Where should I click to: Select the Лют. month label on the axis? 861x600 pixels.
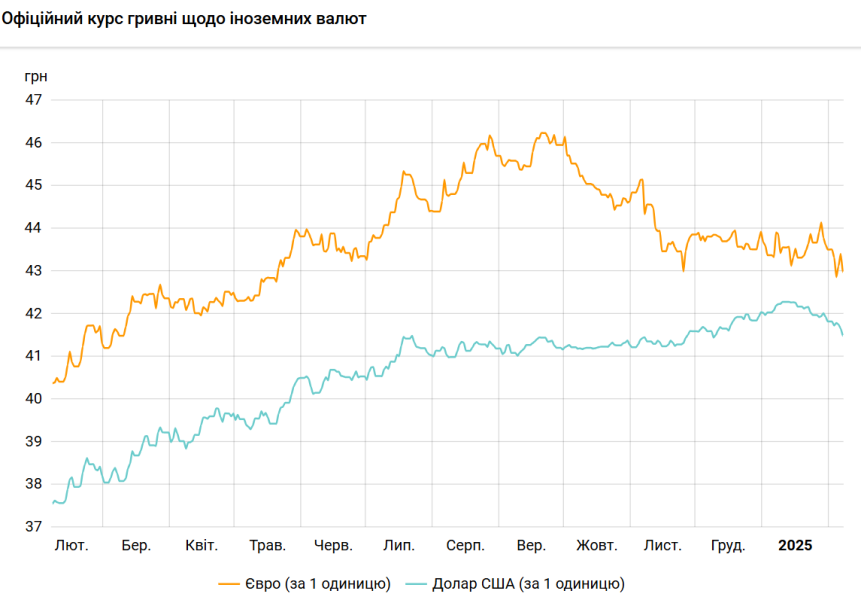point(71,546)
